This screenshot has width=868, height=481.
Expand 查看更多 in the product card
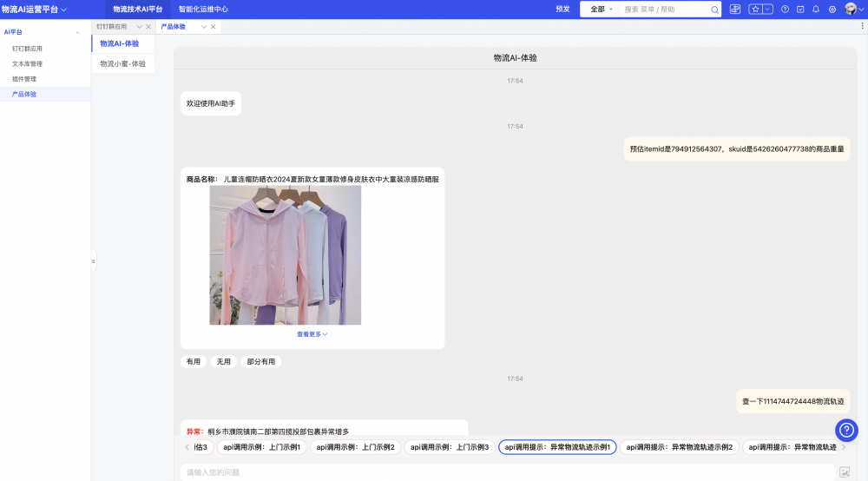coord(312,333)
